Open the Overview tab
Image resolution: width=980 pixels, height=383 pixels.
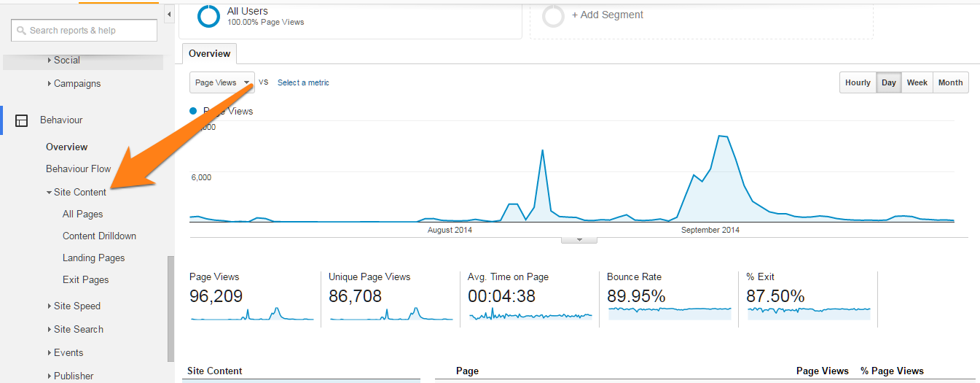click(210, 54)
